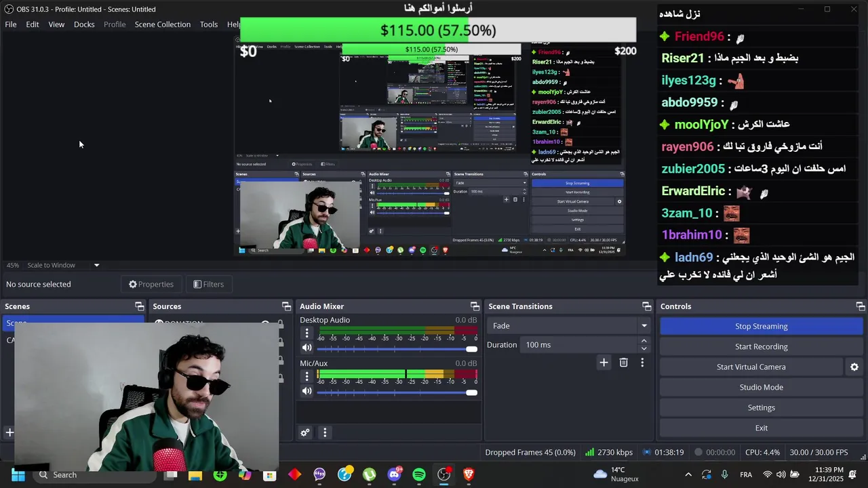
Task: Open Copilot from the taskbar
Action: pos(245,474)
